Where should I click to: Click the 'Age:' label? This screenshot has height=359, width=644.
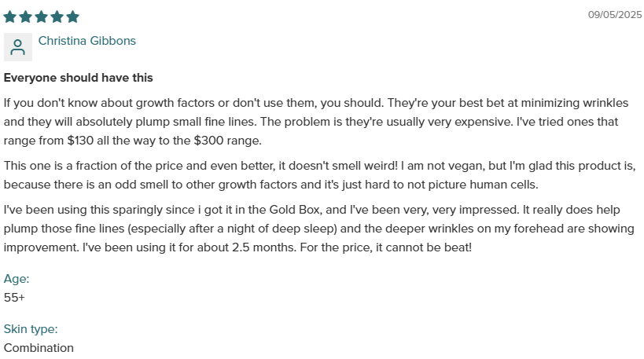click(x=17, y=279)
